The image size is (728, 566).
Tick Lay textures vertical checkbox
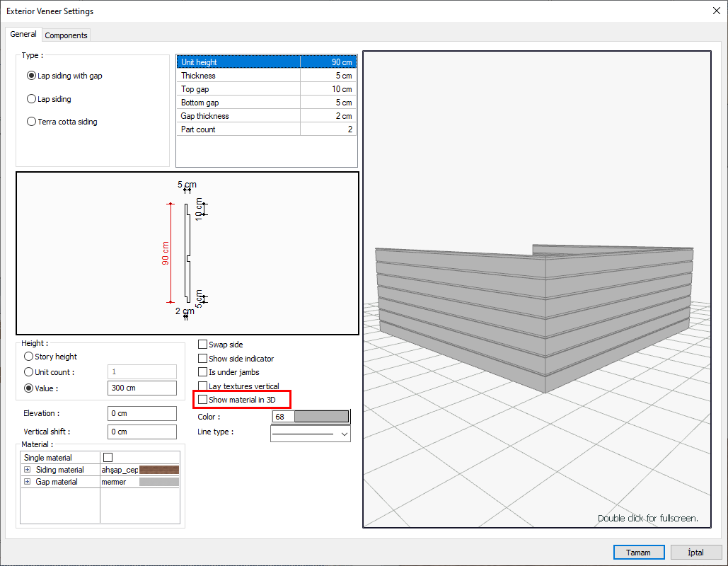pyautogui.click(x=203, y=386)
